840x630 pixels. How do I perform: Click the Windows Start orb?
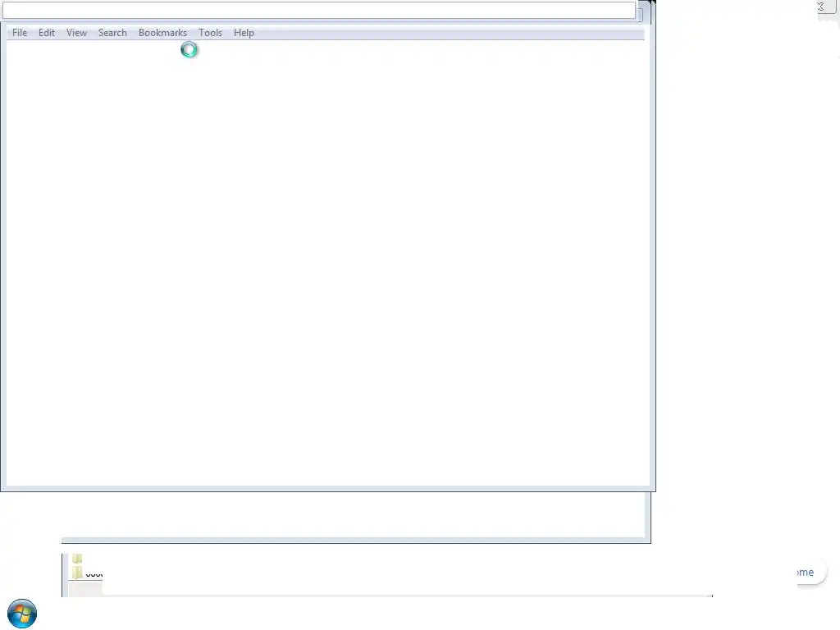pos(22,614)
